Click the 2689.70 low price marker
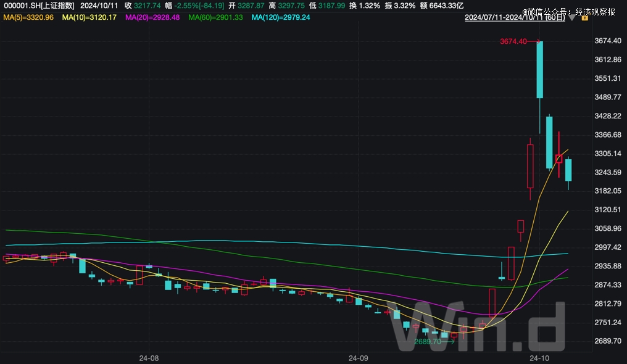The image size is (627, 364). pos(427,341)
